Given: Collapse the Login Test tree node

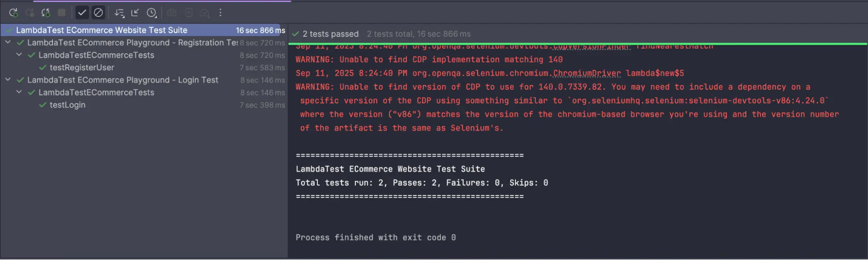Looking at the screenshot, I should point(7,80).
